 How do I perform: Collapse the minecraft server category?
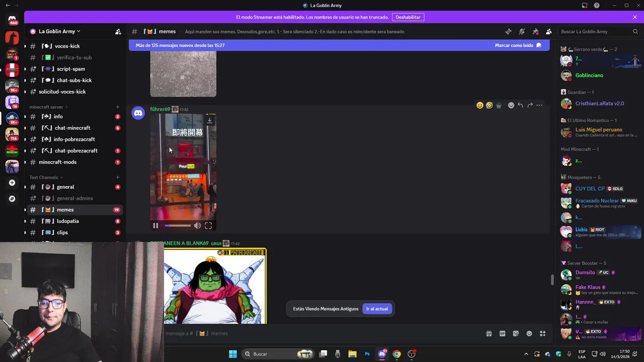pyautogui.click(x=48, y=107)
